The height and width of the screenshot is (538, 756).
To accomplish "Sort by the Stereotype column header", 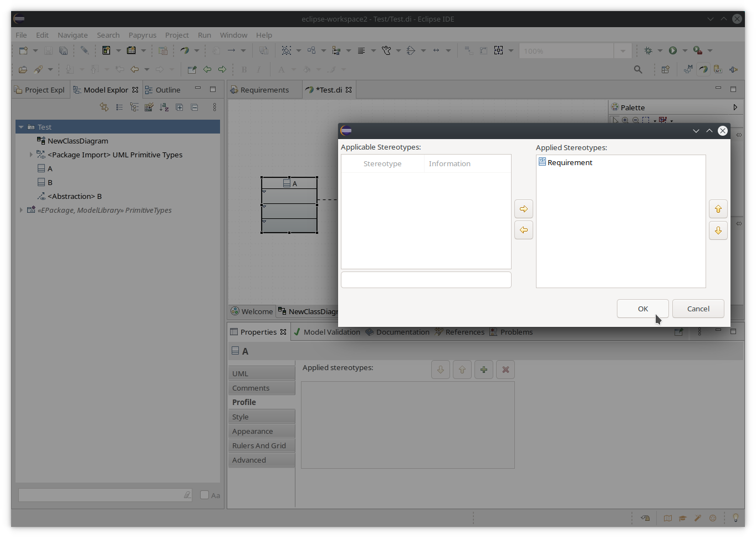I will click(x=382, y=163).
